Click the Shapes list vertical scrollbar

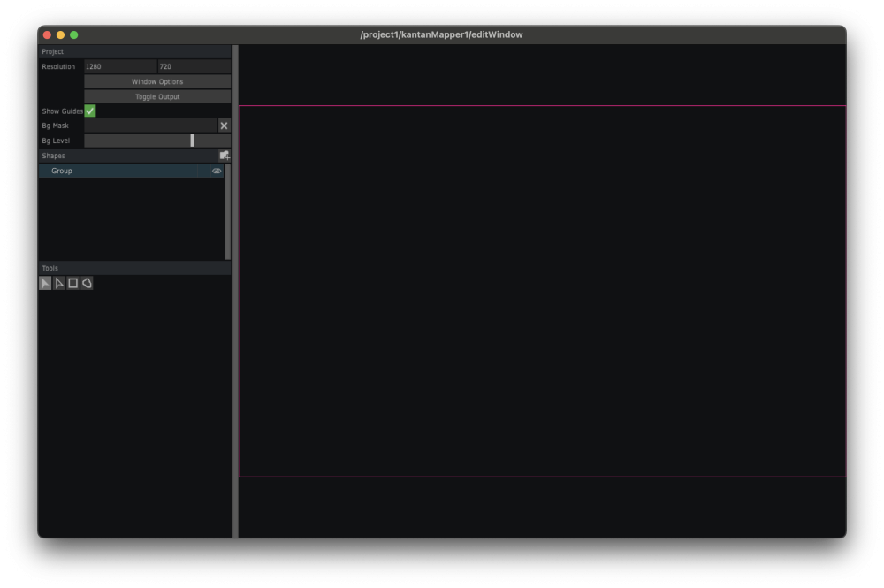pyautogui.click(x=227, y=212)
